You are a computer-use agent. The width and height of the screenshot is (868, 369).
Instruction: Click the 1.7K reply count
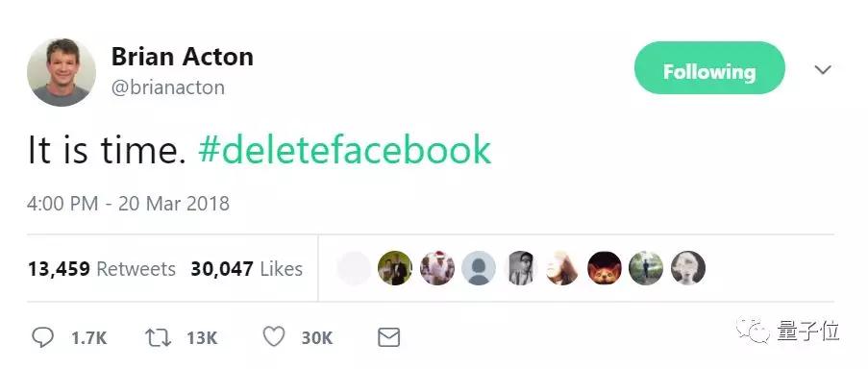[x=89, y=338]
